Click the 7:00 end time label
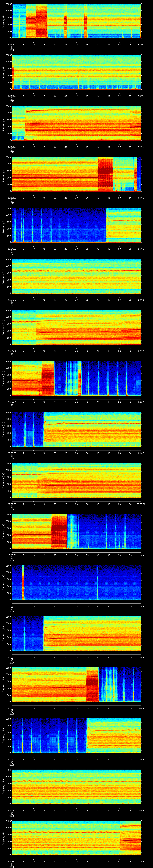This screenshot has height=868, width=153. pos(141,861)
